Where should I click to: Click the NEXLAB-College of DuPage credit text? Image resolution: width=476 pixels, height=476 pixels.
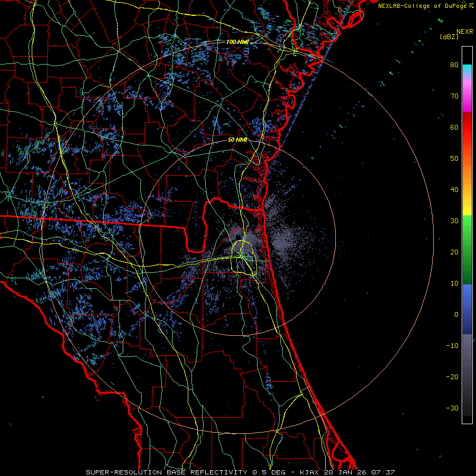click(x=423, y=6)
